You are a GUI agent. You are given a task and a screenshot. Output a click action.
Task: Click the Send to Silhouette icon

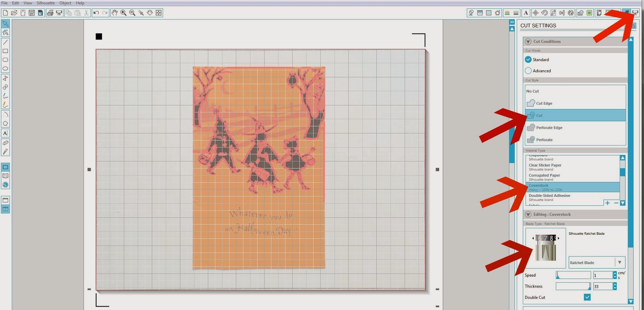tap(636, 13)
